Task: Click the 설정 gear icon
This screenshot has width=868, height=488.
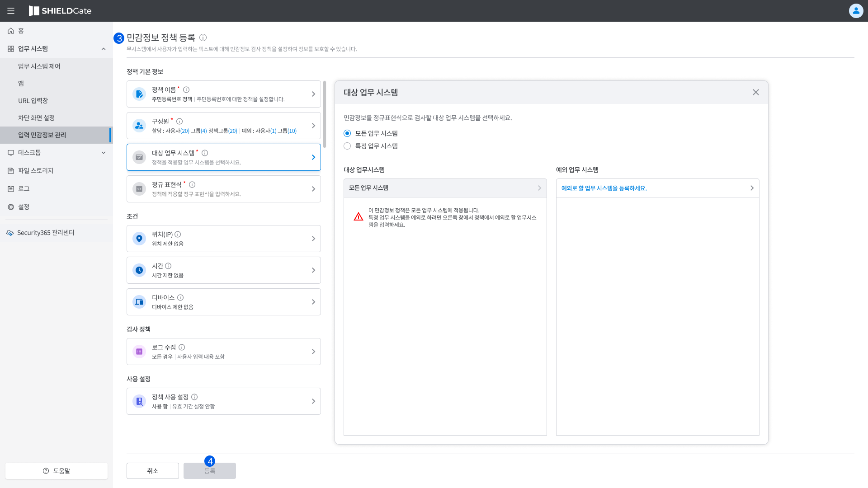Action: pyautogui.click(x=11, y=207)
